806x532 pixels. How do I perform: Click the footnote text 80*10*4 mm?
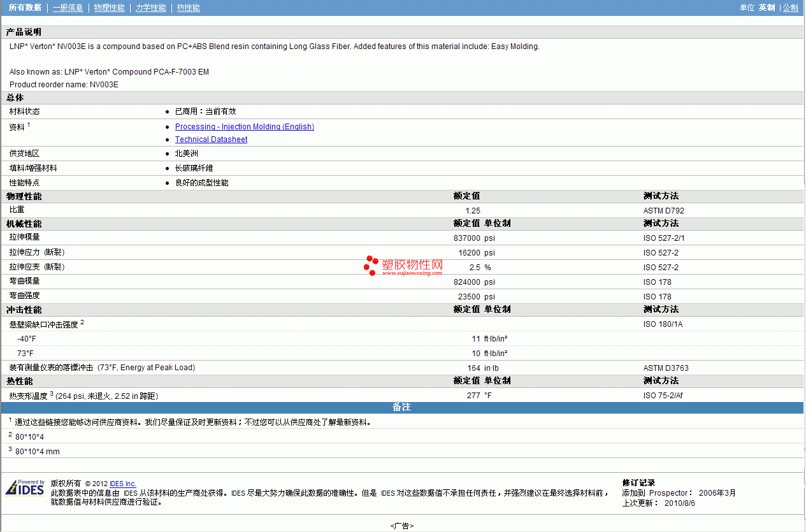(38, 452)
